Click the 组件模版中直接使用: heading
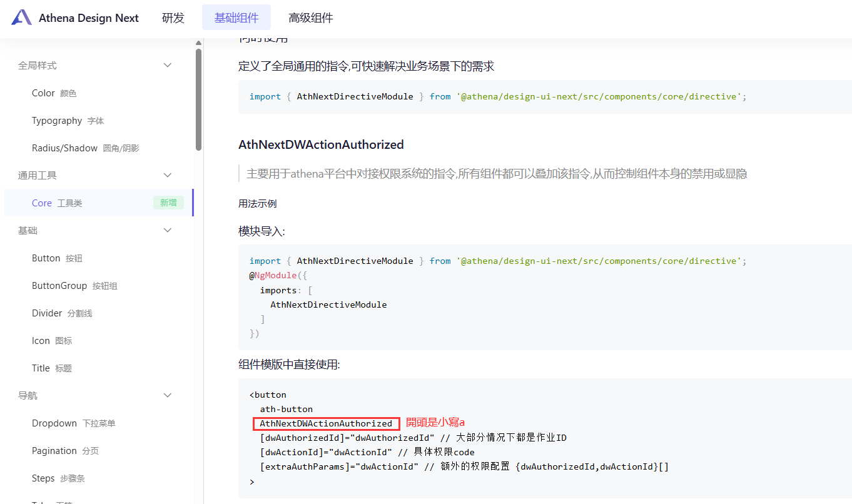This screenshot has height=504, width=852. pos(289,364)
